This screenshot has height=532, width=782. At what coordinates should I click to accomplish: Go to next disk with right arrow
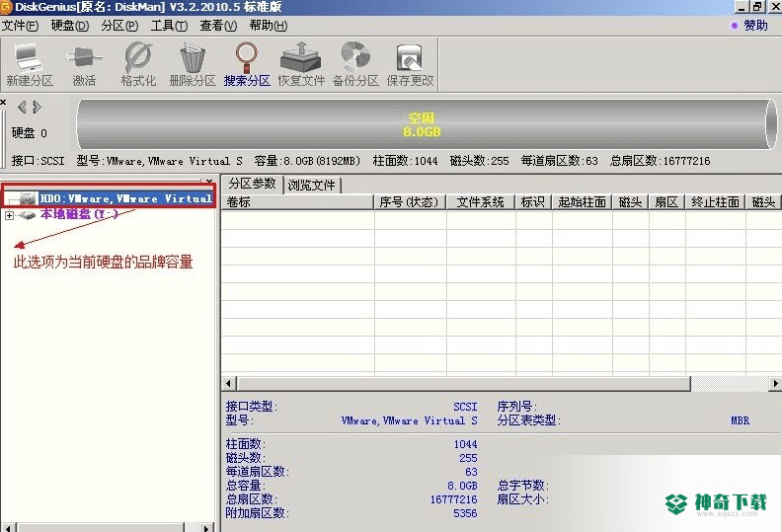pyautogui.click(x=37, y=107)
